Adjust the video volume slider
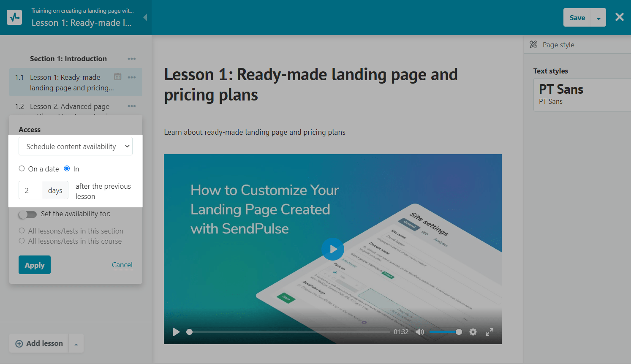The image size is (631, 364). [446, 332]
